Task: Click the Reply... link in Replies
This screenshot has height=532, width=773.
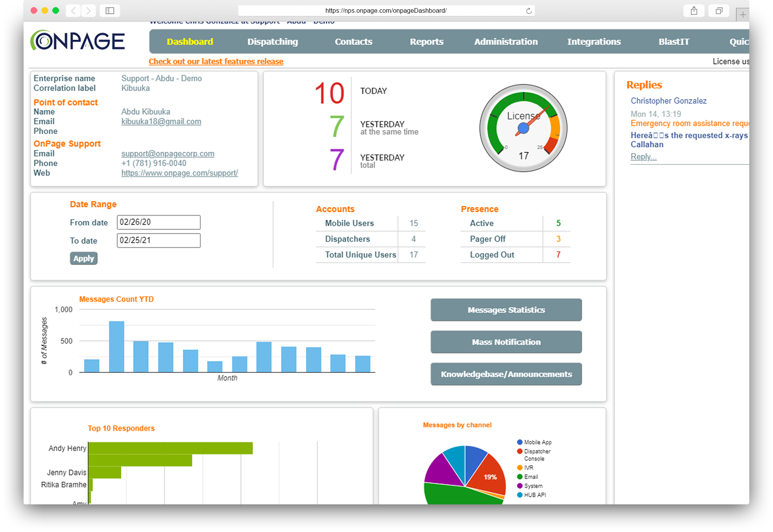Action: [x=644, y=156]
